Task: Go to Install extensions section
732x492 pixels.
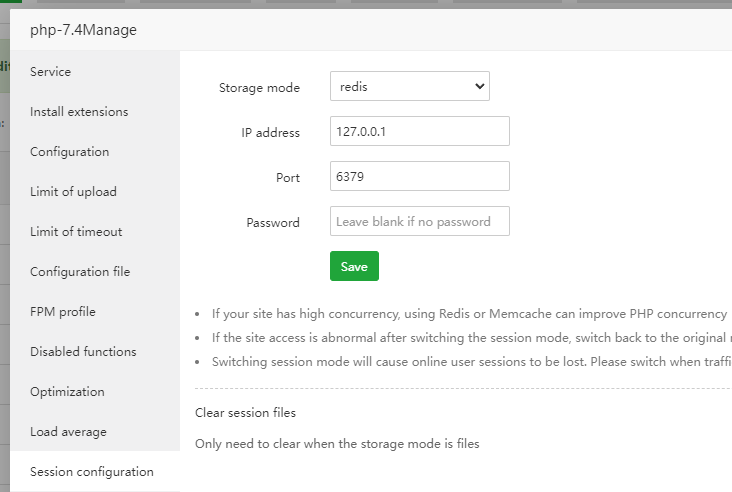Action: tap(79, 112)
